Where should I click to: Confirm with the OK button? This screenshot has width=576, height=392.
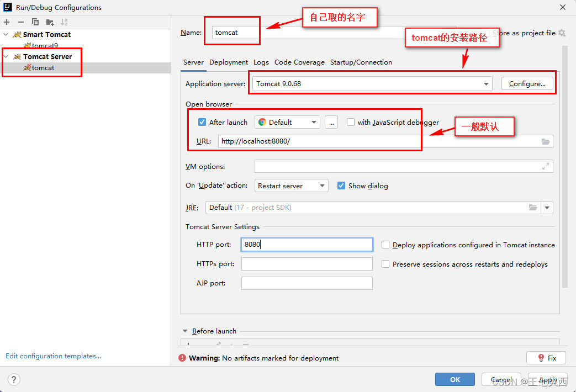click(455, 379)
